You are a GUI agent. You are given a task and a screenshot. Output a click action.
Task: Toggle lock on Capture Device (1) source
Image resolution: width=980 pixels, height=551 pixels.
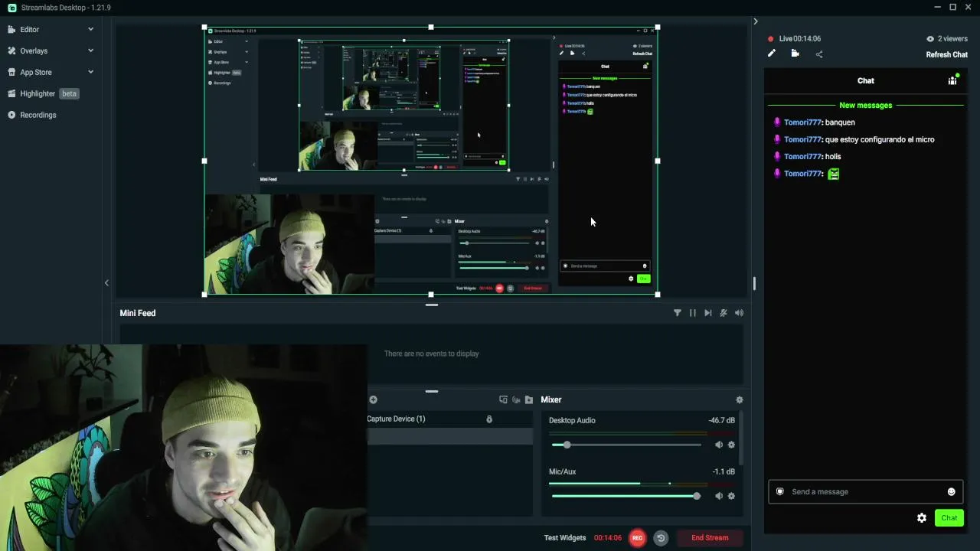click(489, 419)
